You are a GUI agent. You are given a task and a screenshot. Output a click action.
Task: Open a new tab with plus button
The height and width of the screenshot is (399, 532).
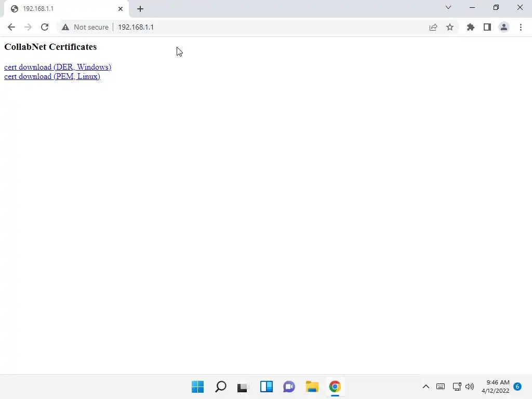[140, 9]
